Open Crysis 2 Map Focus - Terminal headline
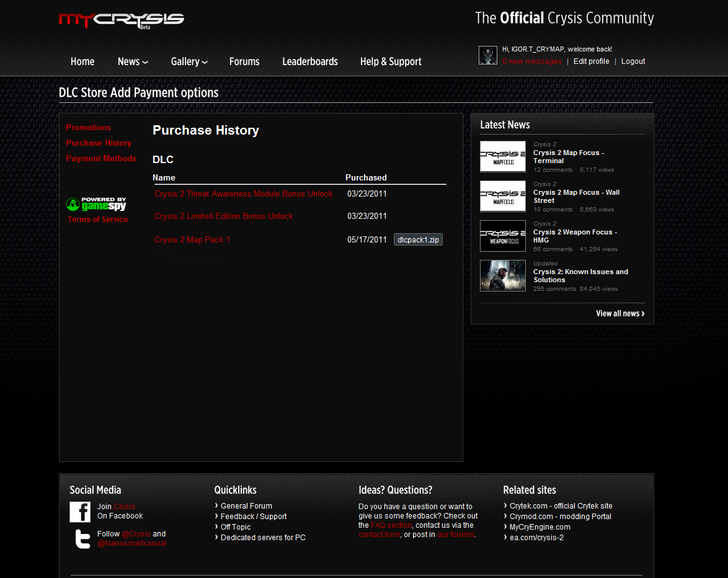Viewport: 728px width, 578px height. [x=569, y=156]
